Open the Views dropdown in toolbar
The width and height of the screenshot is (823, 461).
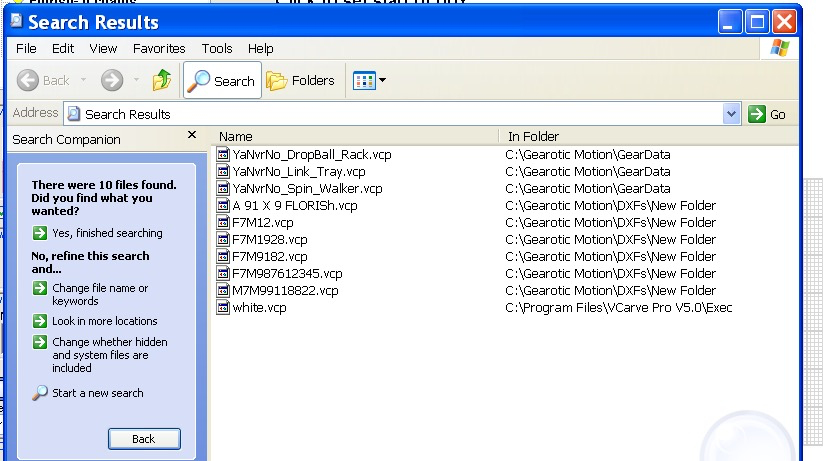point(368,81)
